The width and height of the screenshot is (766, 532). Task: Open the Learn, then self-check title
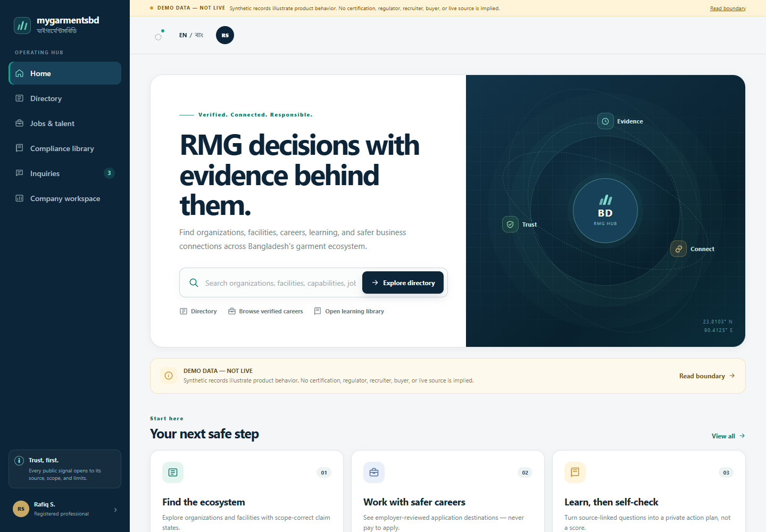611,502
